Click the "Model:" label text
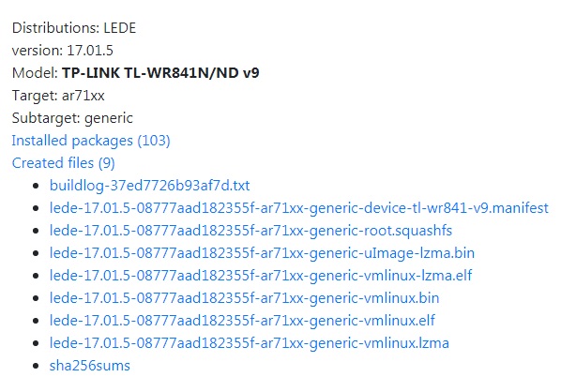This screenshot has height=392, width=576. click(35, 73)
